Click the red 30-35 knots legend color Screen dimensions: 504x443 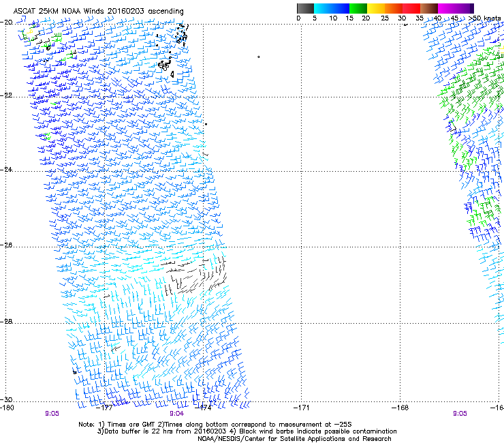[x=411, y=8]
